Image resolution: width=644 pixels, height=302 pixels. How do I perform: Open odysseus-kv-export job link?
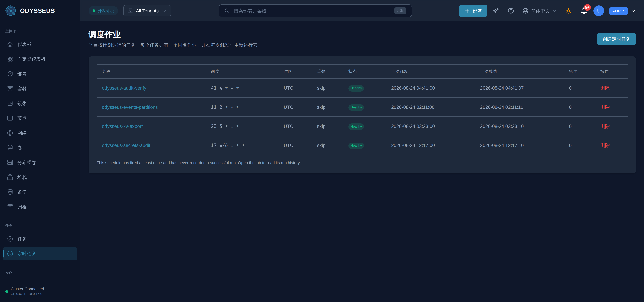coord(122,126)
